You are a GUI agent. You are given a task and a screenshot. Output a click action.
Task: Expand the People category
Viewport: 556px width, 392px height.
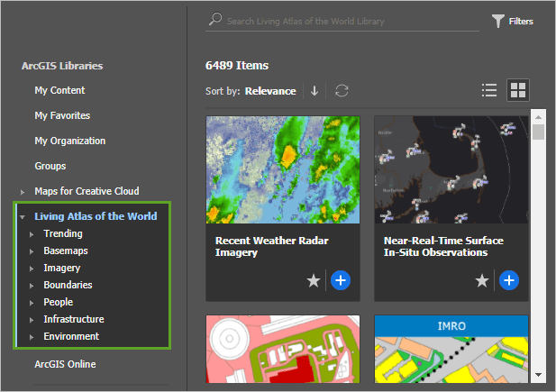pyautogui.click(x=32, y=303)
